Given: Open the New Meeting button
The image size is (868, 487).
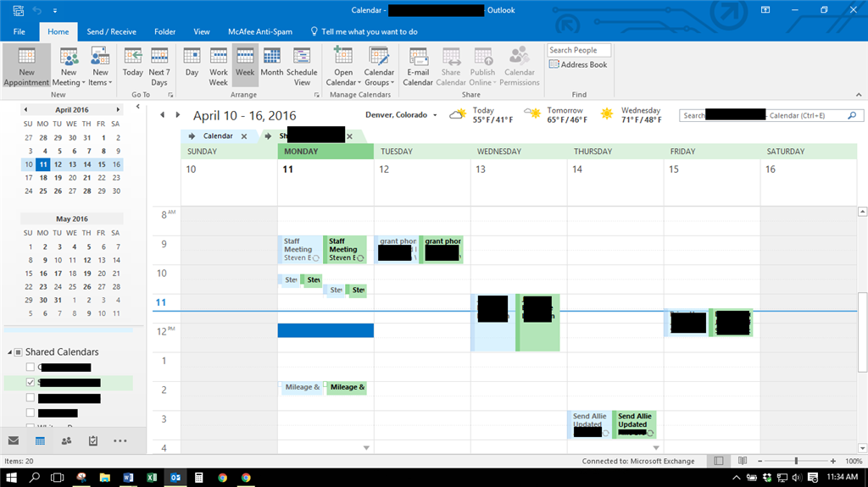Looking at the screenshot, I should click(69, 66).
